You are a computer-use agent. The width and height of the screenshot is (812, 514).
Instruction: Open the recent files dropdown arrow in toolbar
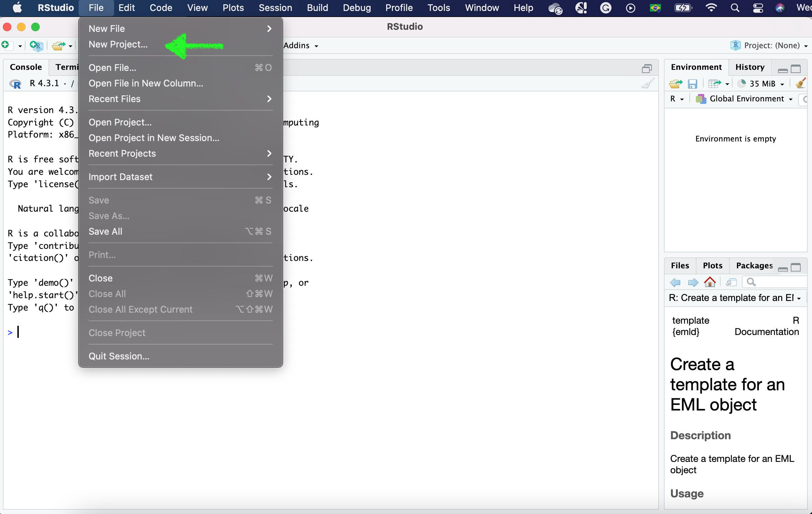(x=71, y=46)
